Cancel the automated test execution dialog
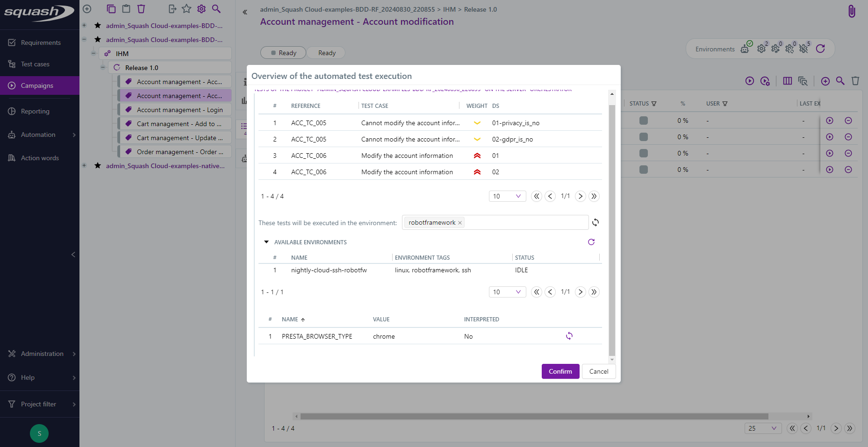868x447 pixels. click(x=598, y=371)
